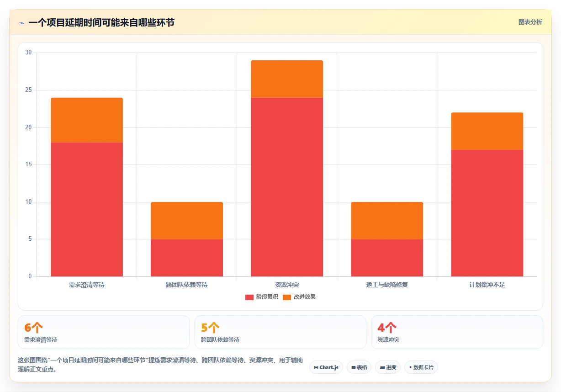
Task: Click orange 计划缓冲不足 bar segment
Action: (x=487, y=131)
